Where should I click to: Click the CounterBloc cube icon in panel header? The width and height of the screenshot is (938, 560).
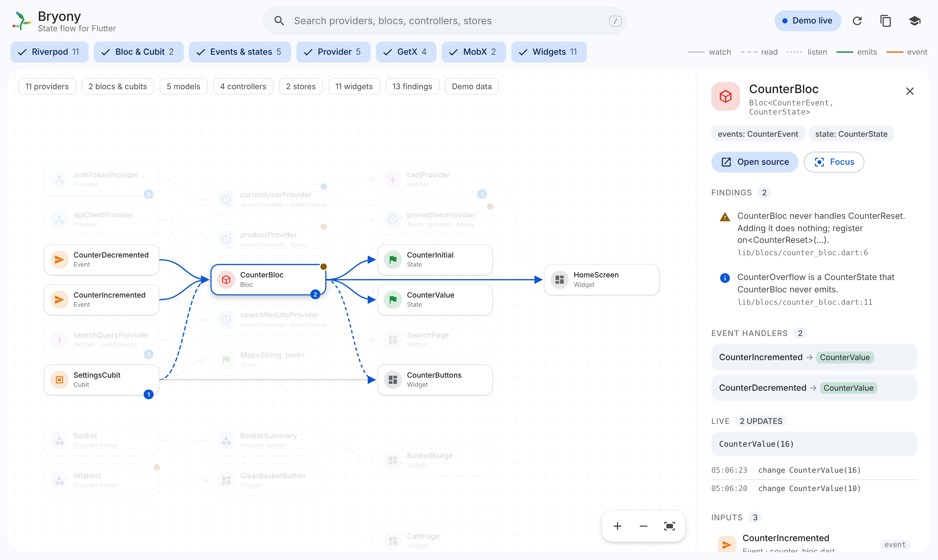[x=726, y=96]
